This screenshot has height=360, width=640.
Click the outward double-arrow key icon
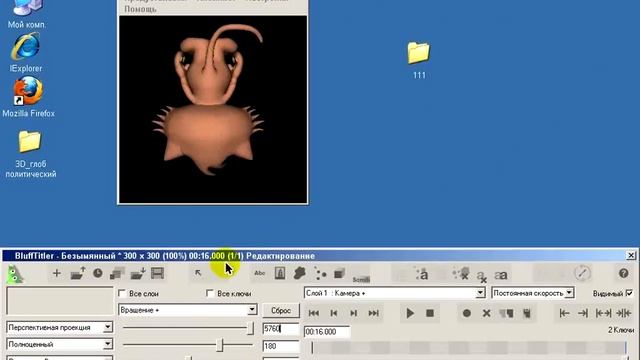(603, 313)
